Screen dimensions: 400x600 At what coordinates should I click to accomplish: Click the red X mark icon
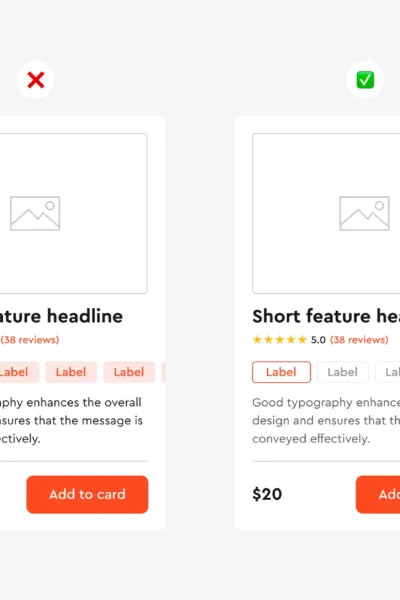[x=36, y=80]
